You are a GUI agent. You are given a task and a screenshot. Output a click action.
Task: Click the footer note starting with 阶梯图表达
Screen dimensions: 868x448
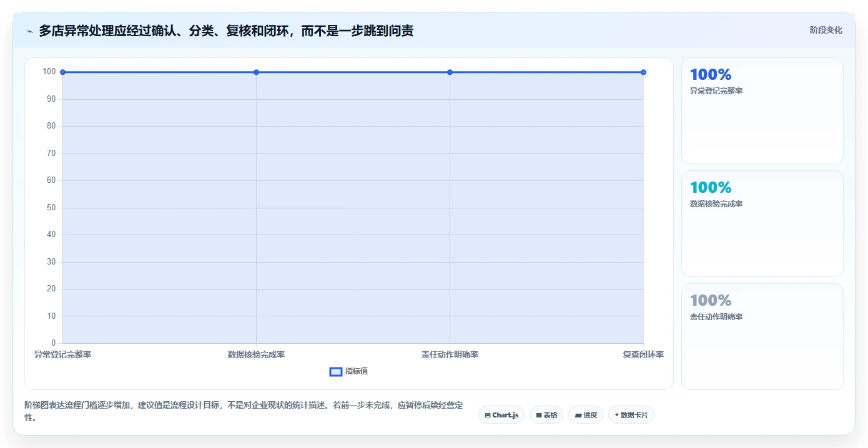coord(244,411)
